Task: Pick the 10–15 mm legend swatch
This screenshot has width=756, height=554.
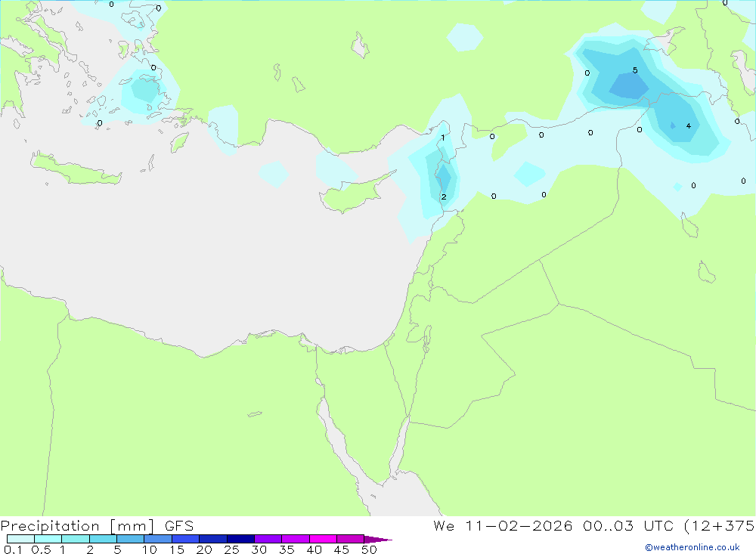Action: [x=158, y=539]
